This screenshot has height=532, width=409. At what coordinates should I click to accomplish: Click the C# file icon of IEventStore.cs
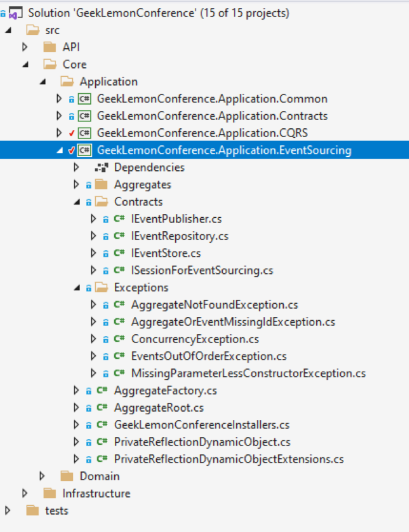pyautogui.click(x=119, y=253)
